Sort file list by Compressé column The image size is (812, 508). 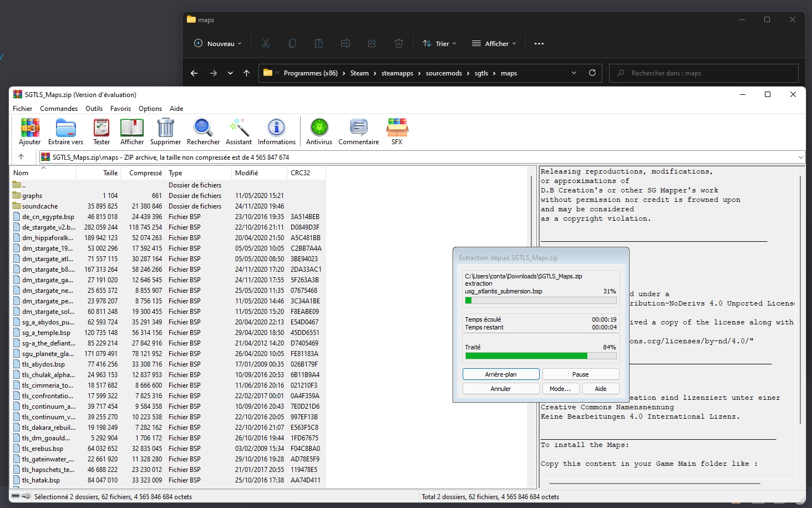(x=143, y=173)
